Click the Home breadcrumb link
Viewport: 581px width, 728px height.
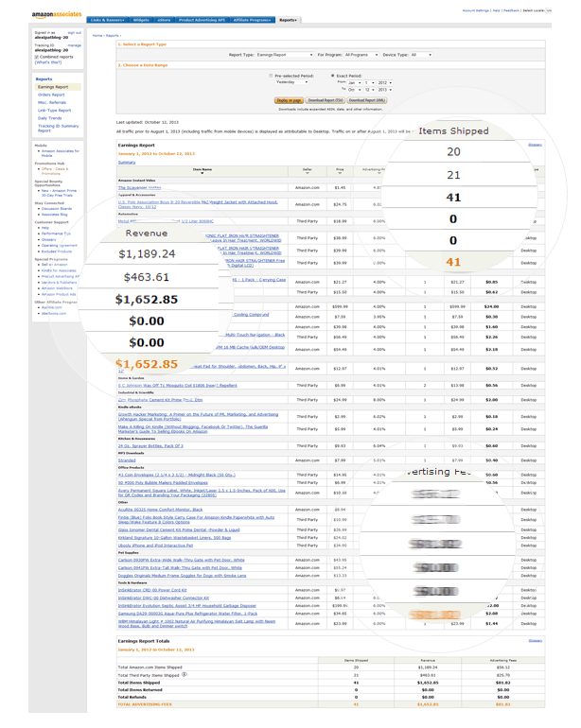pyautogui.click(x=97, y=35)
